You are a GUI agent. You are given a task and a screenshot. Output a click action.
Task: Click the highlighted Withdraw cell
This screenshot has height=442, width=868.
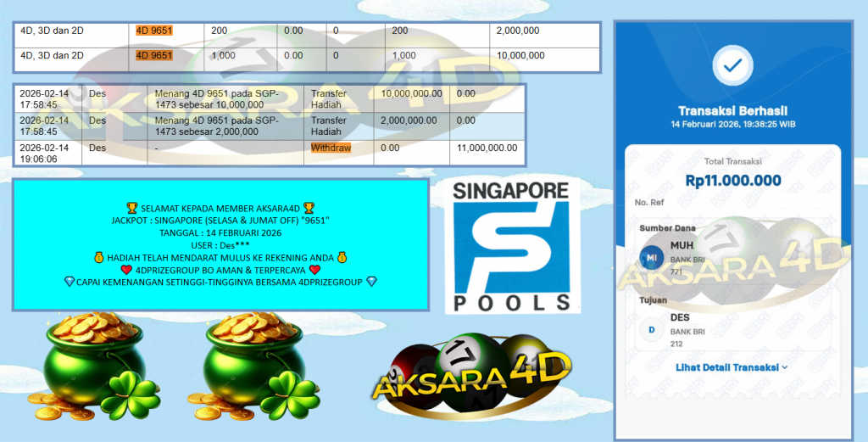[331, 148]
